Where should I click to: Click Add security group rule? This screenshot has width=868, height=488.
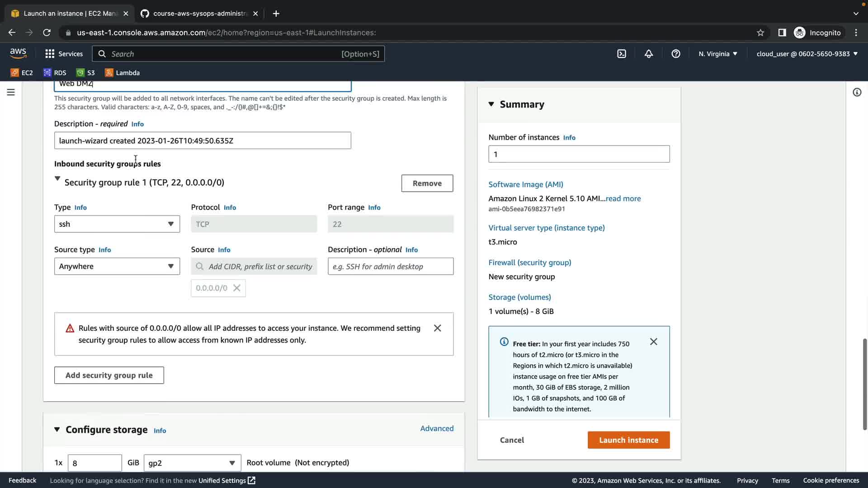tap(109, 375)
